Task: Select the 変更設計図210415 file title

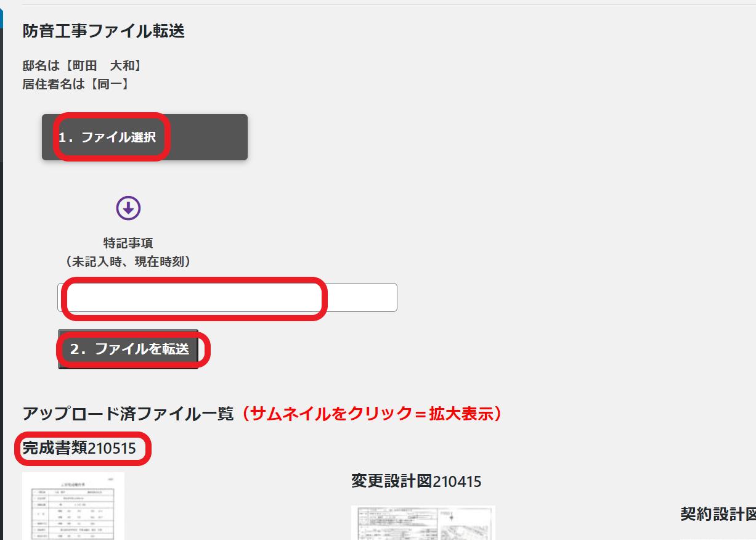Action: (416, 481)
